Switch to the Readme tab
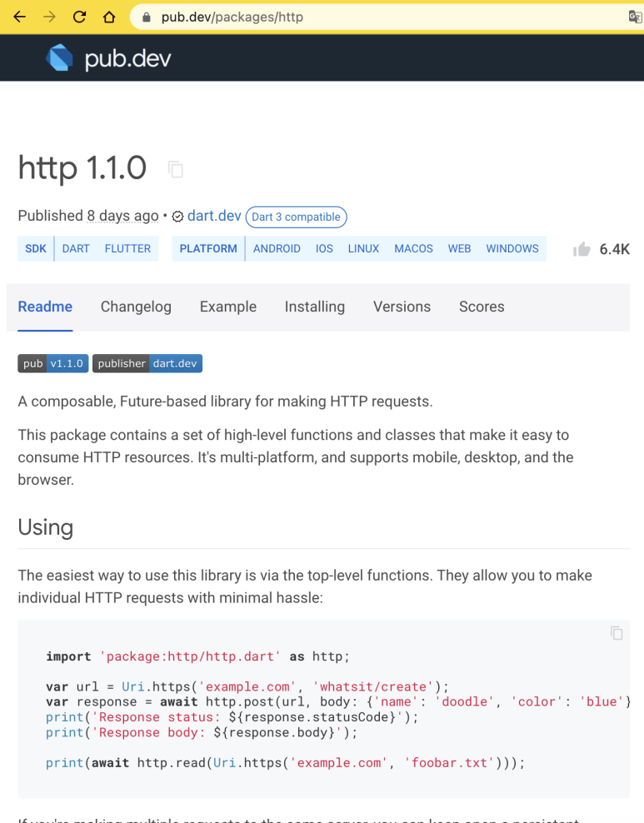 coord(45,307)
